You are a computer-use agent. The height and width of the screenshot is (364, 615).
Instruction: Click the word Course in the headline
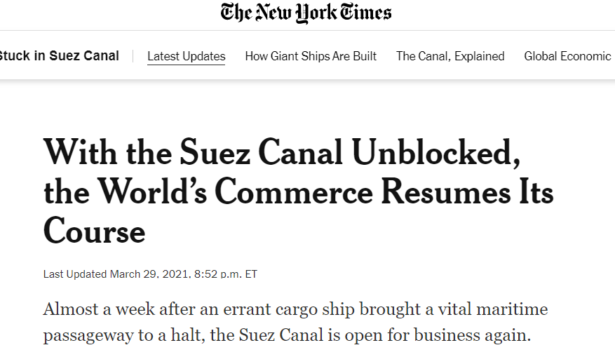click(x=95, y=230)
